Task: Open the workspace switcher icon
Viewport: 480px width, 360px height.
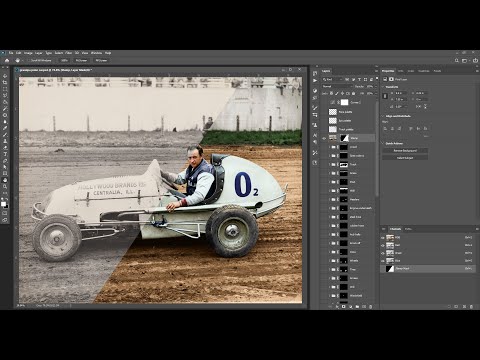Action: pyautogui.click(x=465, y=60)
